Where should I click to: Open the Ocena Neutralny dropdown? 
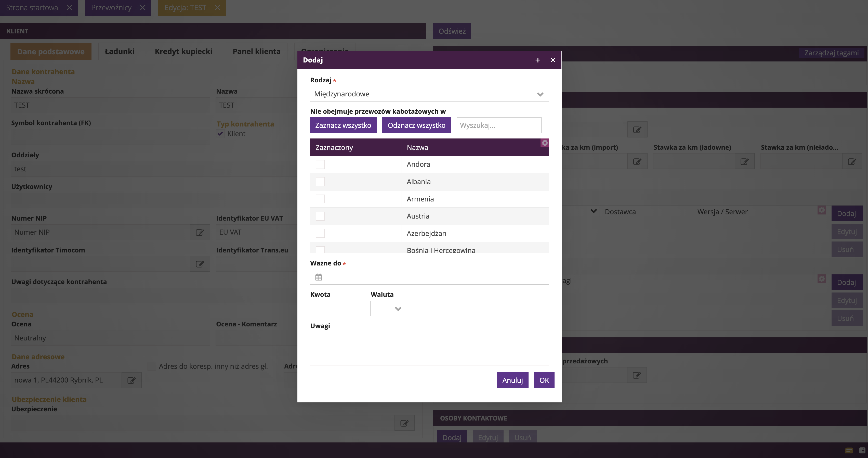111,338
